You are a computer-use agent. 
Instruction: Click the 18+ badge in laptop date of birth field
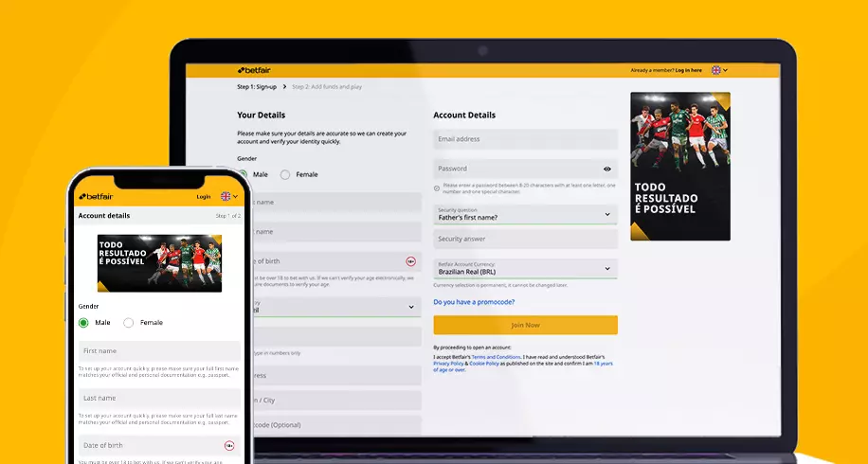[410, 261]
